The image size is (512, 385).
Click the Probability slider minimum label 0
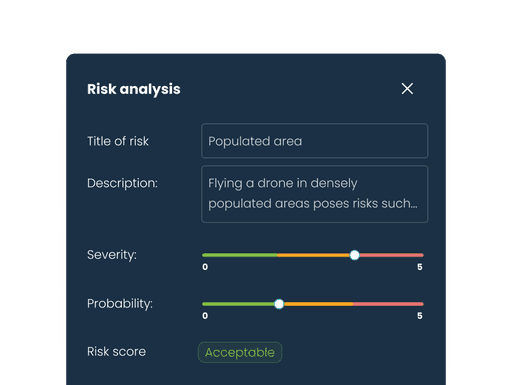click(205, 316)
